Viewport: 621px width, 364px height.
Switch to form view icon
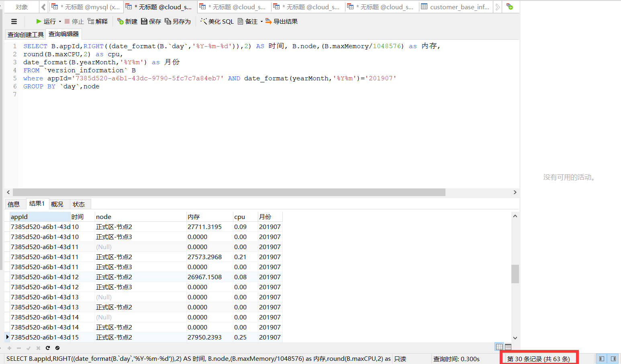508,347
